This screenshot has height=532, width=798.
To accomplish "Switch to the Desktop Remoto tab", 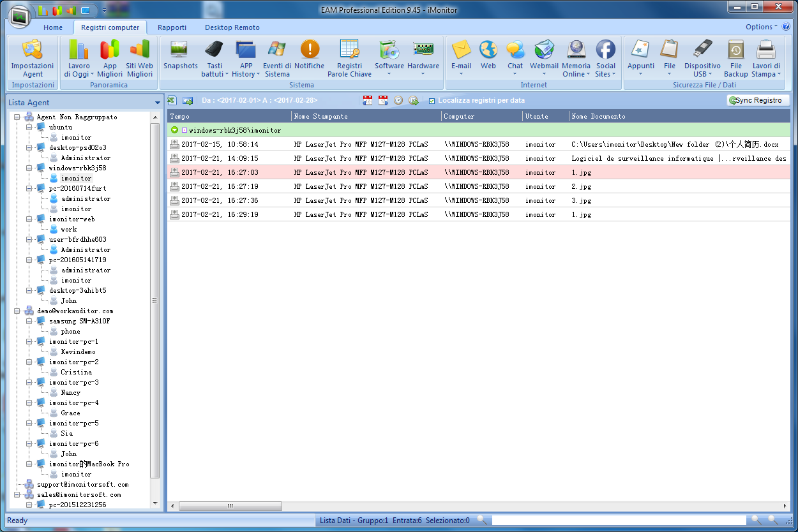I will [232, 27].
